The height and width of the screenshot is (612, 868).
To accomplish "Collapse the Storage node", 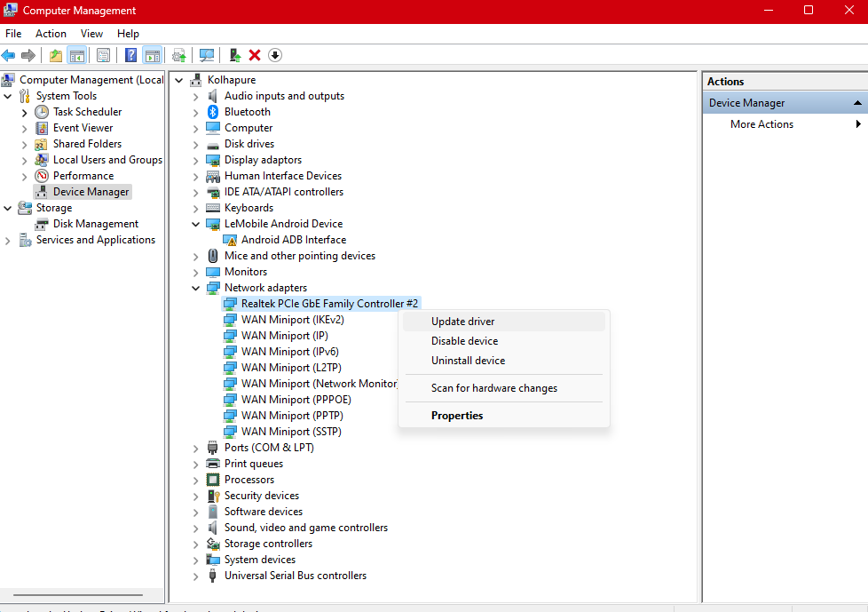I will pyautogui.click(x=8, y=208).
